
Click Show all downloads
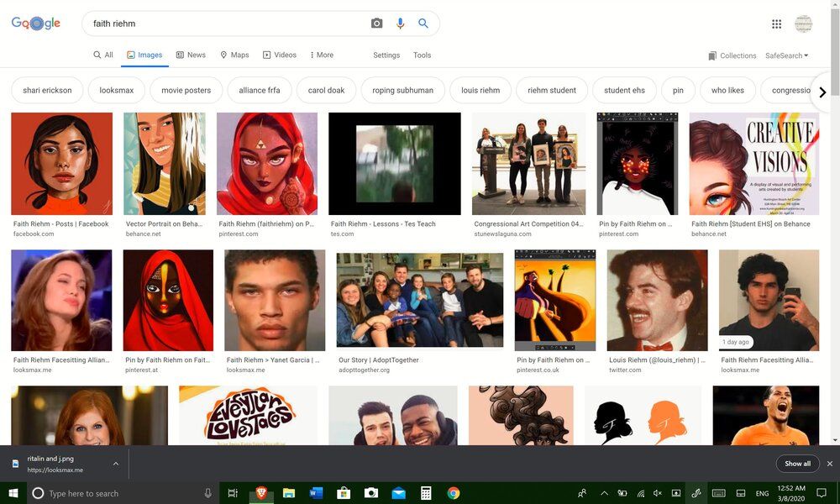point(798,464)
